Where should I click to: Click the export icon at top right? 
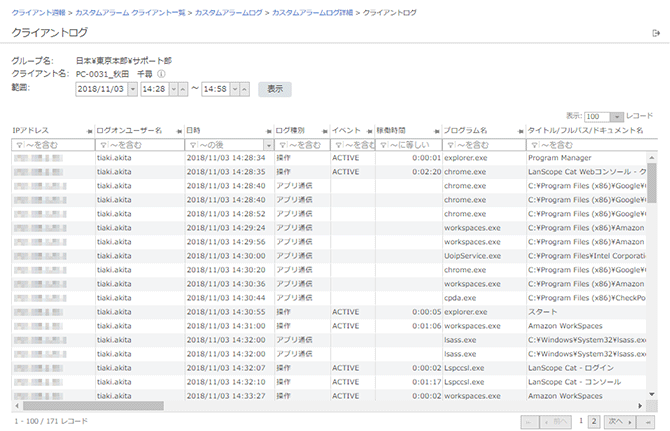pos(655,34)
